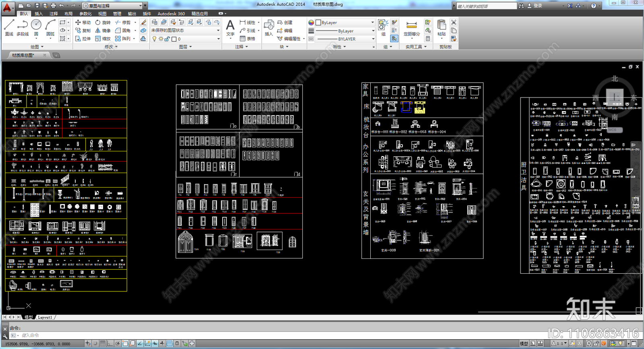
Task: Open the annotation scale 1:1 dropdown
Action: (559, 343)
